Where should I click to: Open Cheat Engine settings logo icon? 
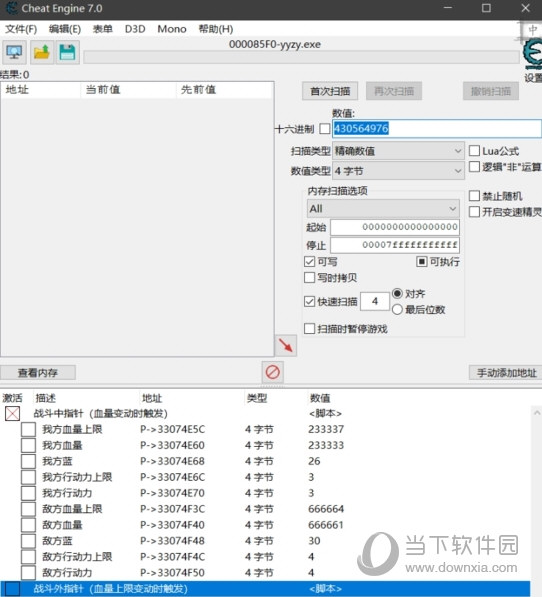pos(532,54)
